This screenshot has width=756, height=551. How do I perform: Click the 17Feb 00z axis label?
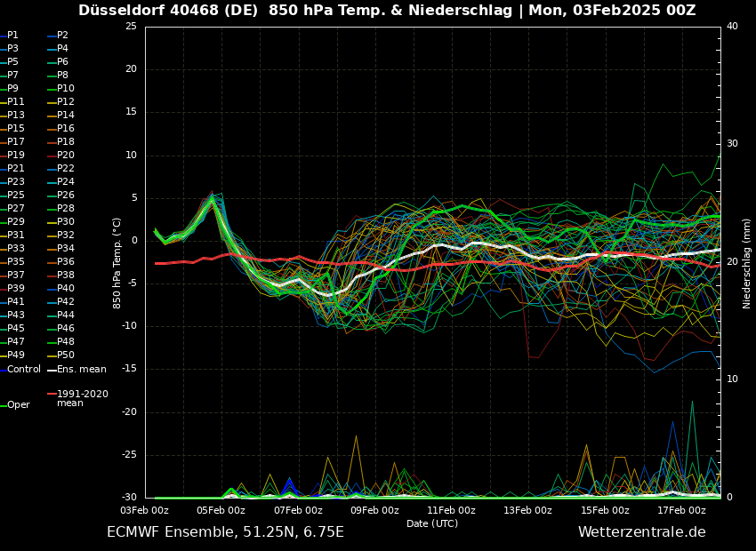681,510
